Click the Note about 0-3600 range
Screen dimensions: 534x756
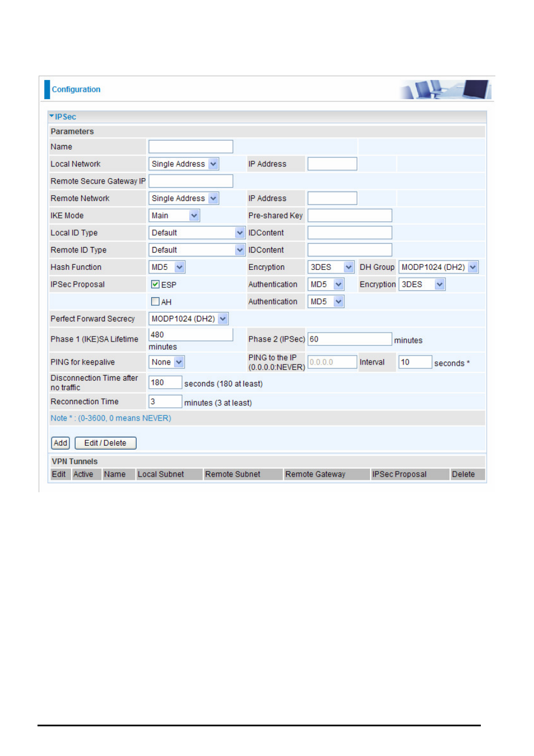point(111,418)
